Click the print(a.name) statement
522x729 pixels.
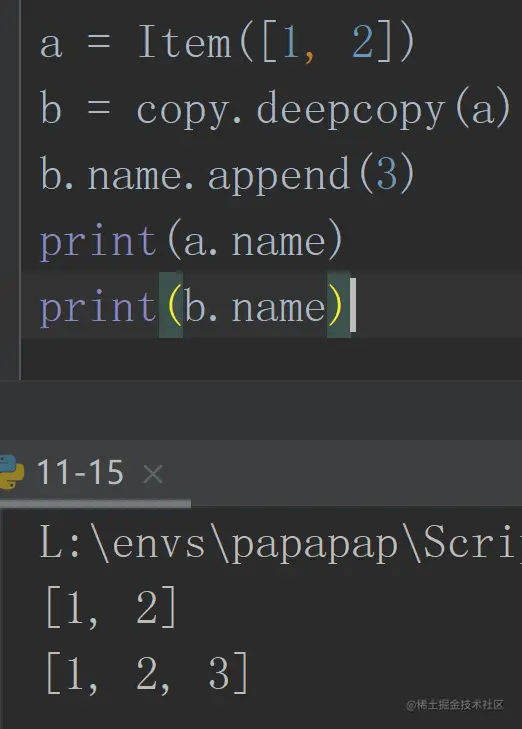tap(192, 242)
